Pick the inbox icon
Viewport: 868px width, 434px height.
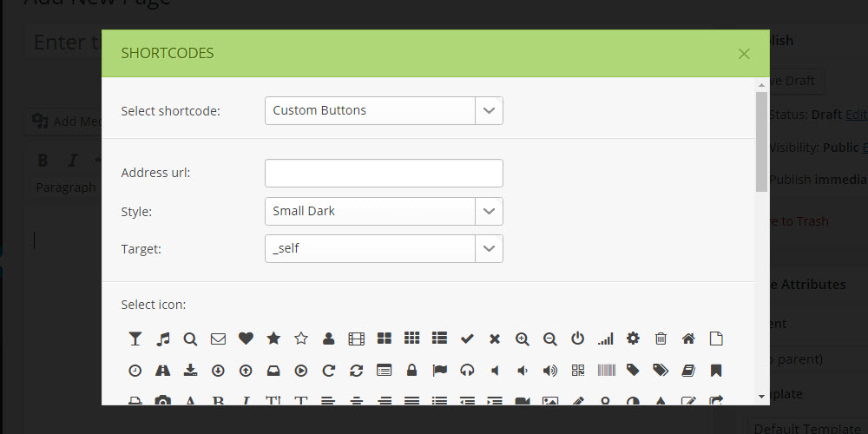click(273, 371)
